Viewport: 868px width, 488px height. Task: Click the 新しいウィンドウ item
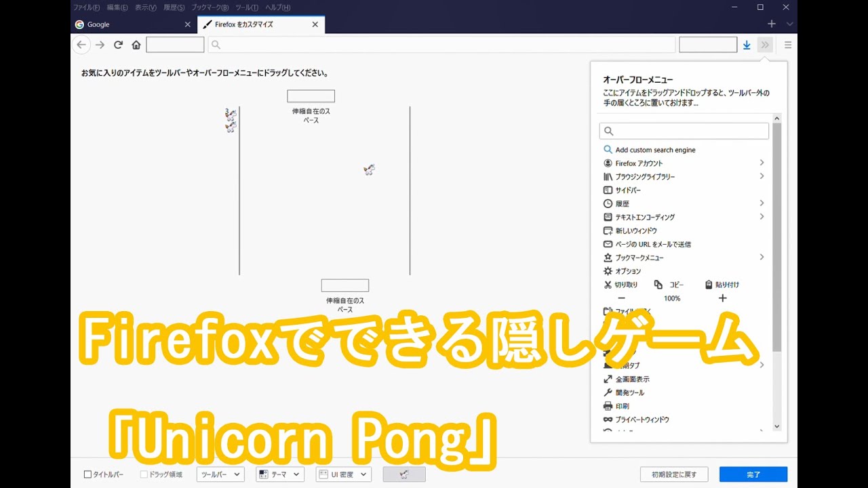[684, 230]
